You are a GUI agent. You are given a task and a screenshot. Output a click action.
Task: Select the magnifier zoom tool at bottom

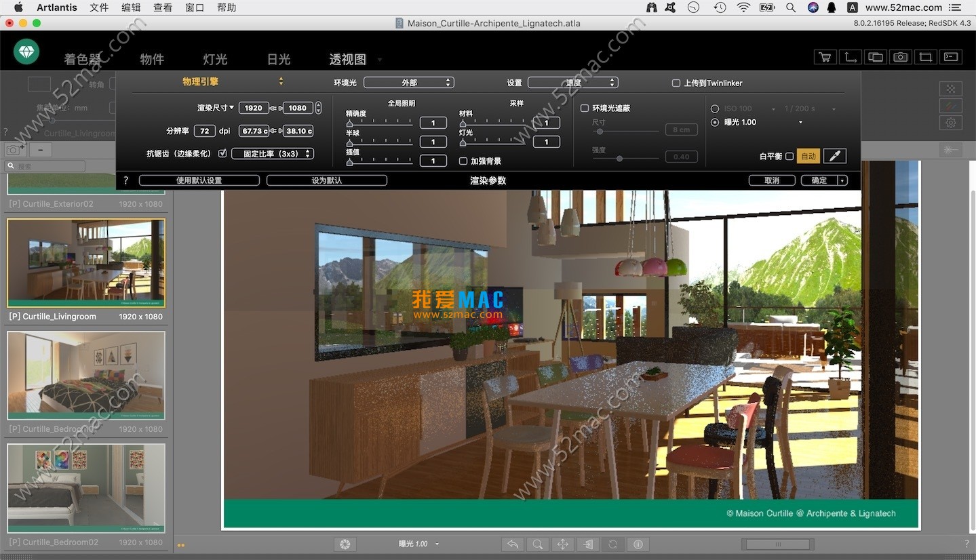[x=538, y=544]
